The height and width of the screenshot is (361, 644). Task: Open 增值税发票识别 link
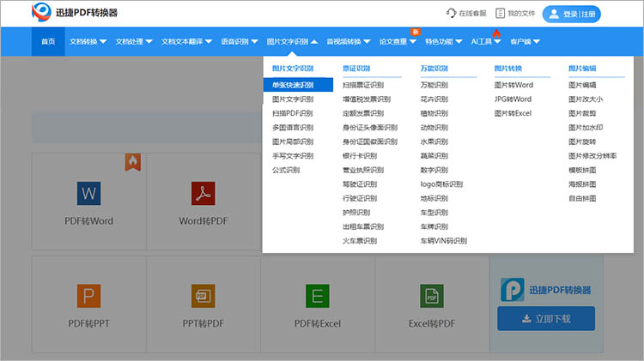coord(367,99)
